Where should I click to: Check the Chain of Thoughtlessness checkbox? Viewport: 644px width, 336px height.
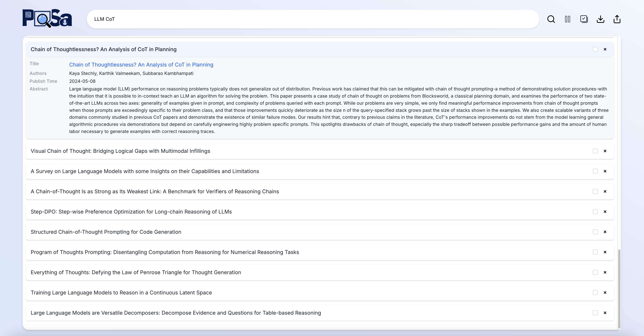[x=595, y=49]
